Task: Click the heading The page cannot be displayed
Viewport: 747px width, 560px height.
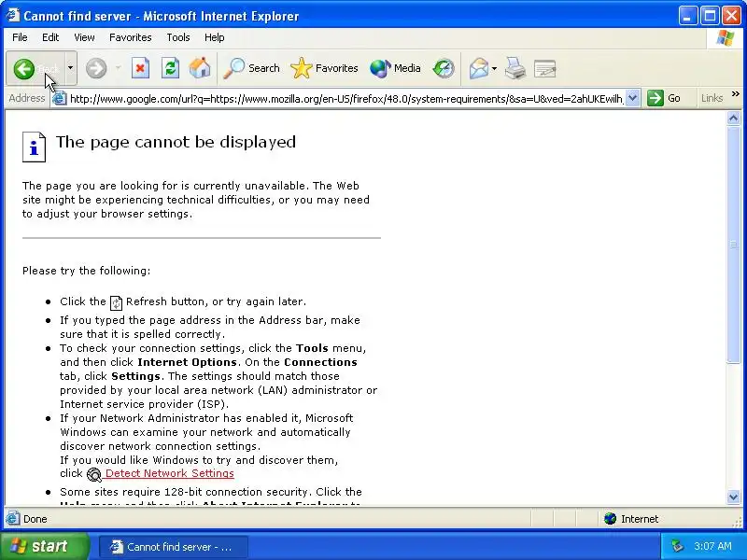Action: coord(176,142)
